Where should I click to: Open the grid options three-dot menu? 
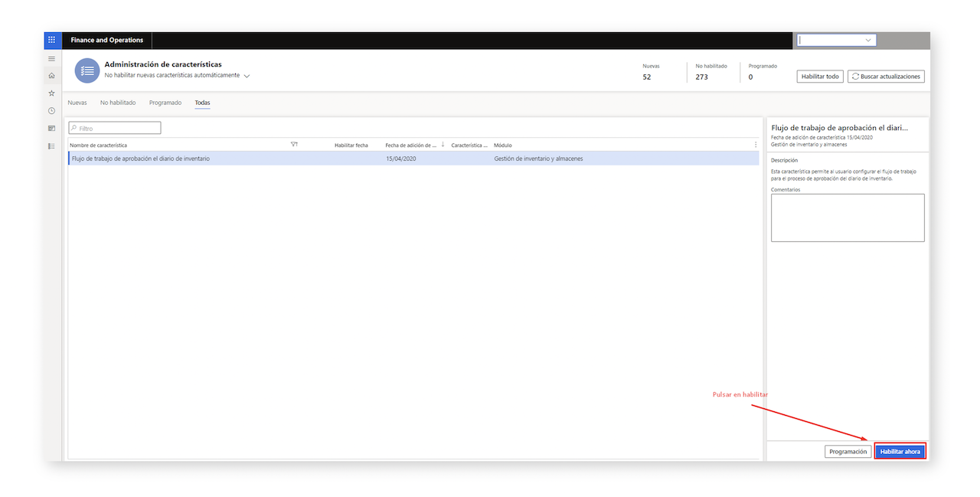(x=756, y=145)
